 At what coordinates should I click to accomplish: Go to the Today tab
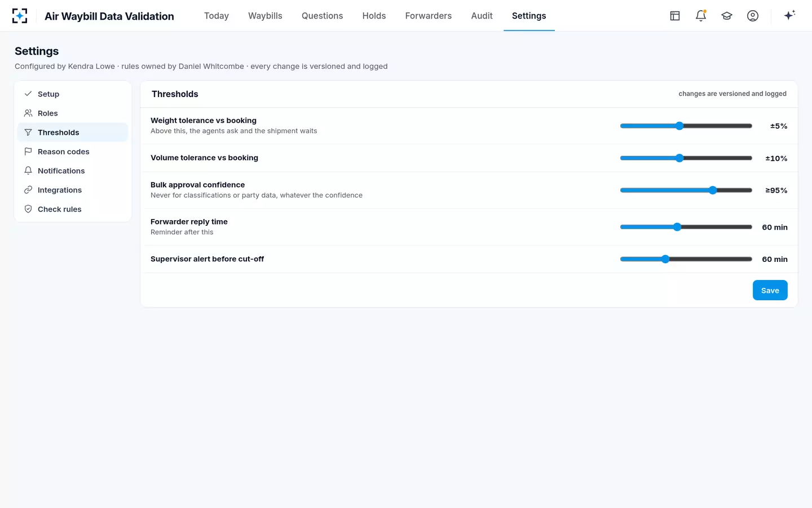217,16
